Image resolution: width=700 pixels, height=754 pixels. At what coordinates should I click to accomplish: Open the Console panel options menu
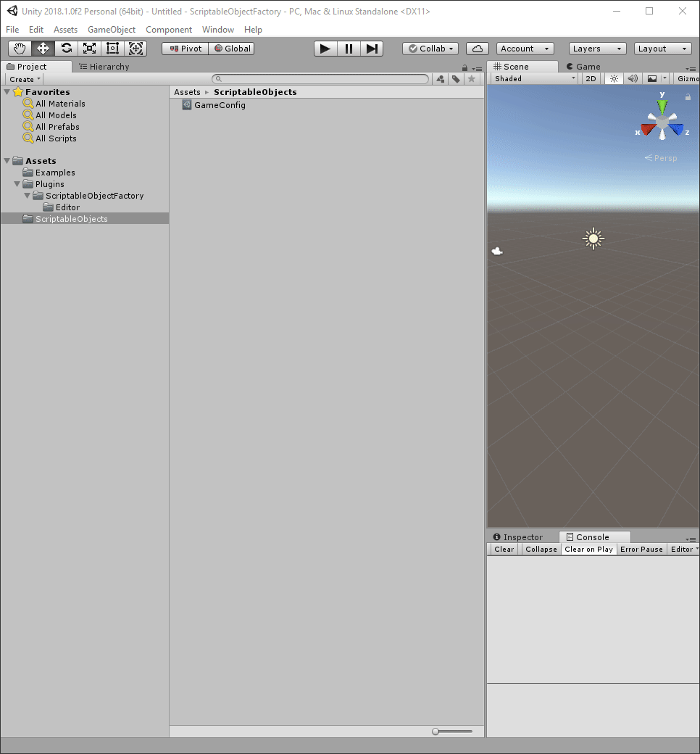pyautogui.click(x=691, y=539)
